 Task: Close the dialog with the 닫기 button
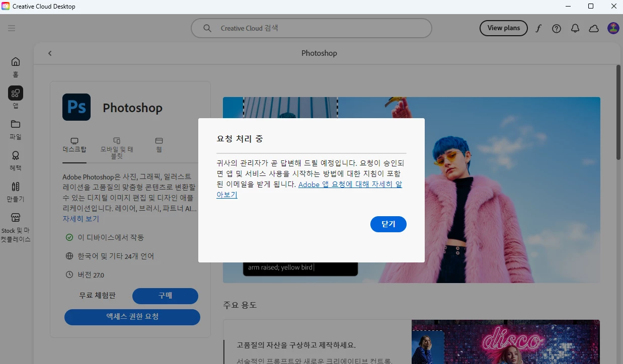point(388,224)
